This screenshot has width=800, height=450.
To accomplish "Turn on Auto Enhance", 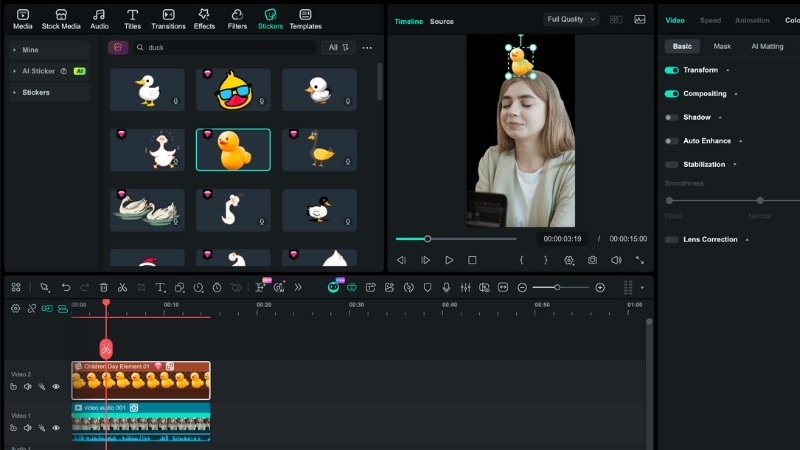I will pyautogui.click(x=671, y=141).
